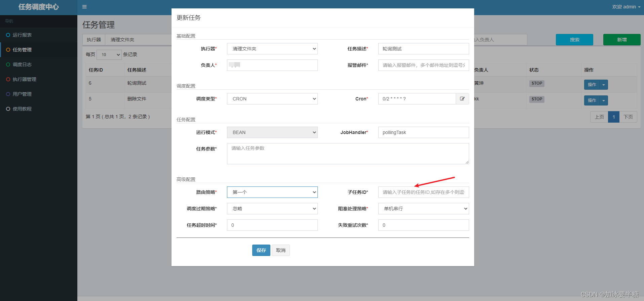Open the welcome admin user dropdown

tap(626, 7)
